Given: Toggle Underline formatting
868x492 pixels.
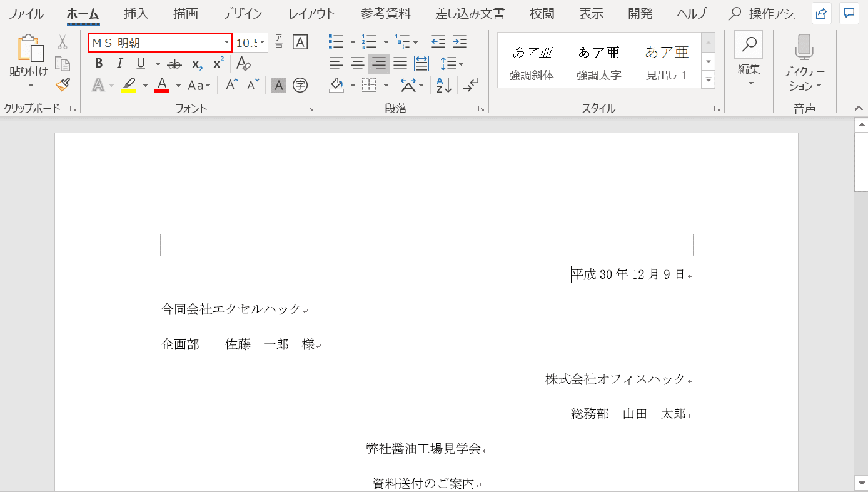Looking at the screenshot, I should 141,64.
